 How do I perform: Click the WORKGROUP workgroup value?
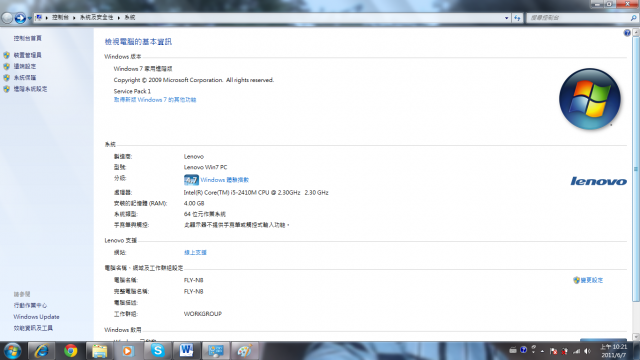click(x=203, y=314)
